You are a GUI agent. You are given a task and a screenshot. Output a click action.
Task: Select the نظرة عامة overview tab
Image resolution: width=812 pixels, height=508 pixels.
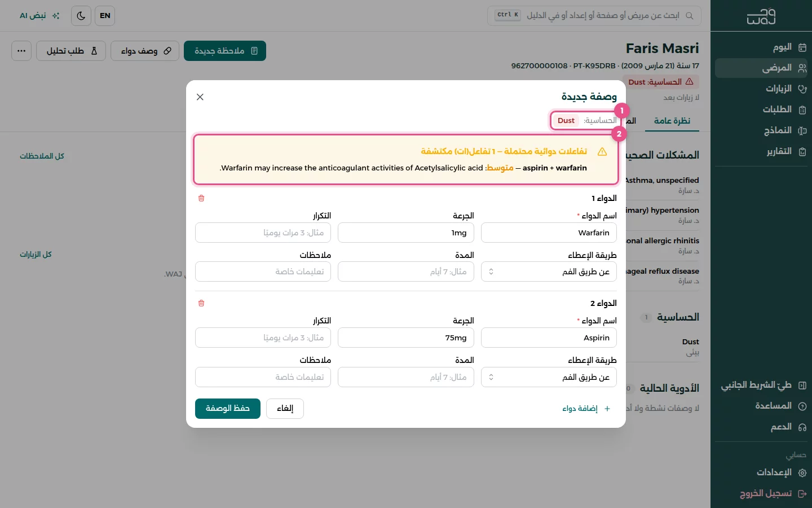pyautogui.click(x=672, y=121)
